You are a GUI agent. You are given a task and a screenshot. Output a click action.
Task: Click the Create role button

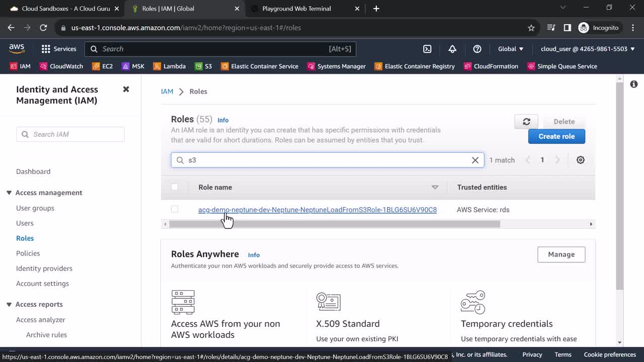click(x=556, y=136)
